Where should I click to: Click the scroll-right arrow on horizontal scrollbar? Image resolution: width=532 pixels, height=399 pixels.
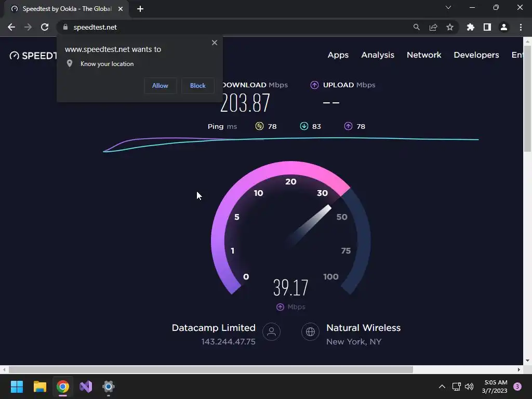519,369
